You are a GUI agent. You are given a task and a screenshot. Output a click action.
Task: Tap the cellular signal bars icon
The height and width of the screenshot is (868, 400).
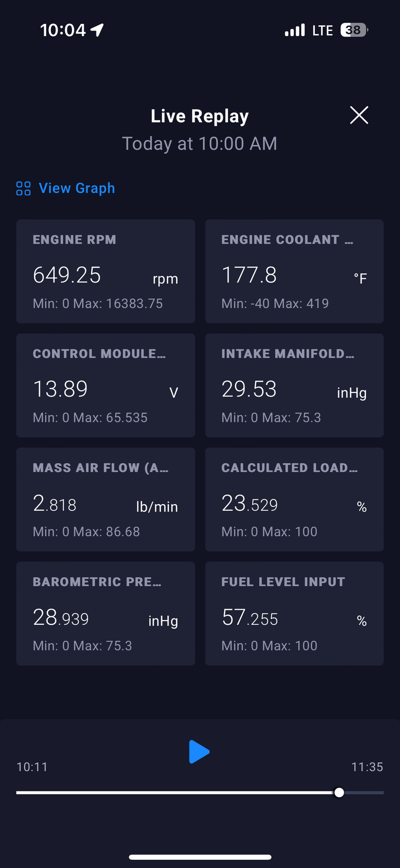[295, 30]
